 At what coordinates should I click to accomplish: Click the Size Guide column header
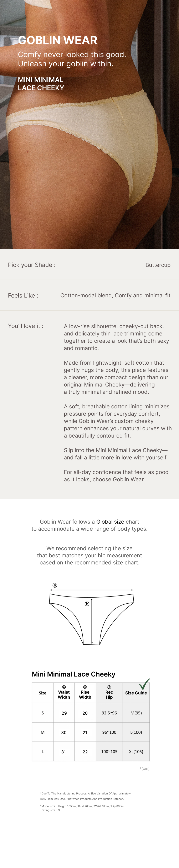tap(136, 693)
